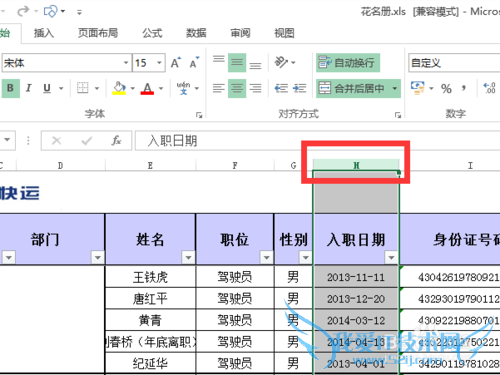This screenshot has width=500, height=375.
Task: Apply cell borders icon
Action: pos(83,88)
